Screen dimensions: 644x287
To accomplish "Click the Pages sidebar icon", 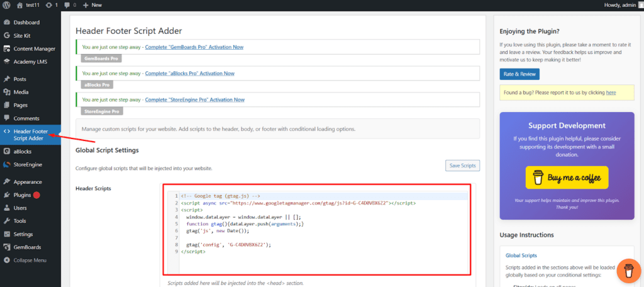I will click(x=6, y=105).
